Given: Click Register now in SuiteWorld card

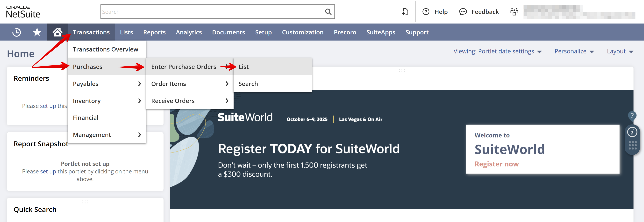Looking at the screenshot, I should click(x=496, y=164).
